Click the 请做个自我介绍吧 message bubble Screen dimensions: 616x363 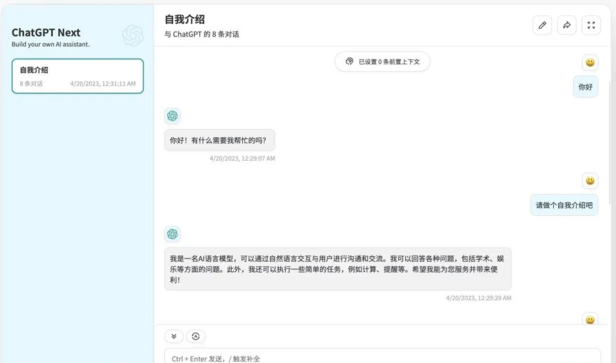tap(564, 205)
